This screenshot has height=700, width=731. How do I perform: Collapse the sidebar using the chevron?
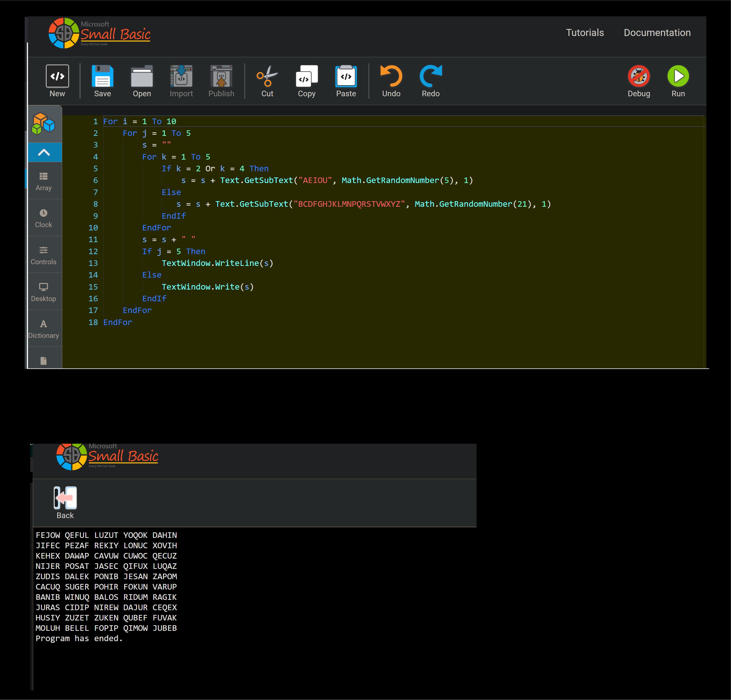45,152
